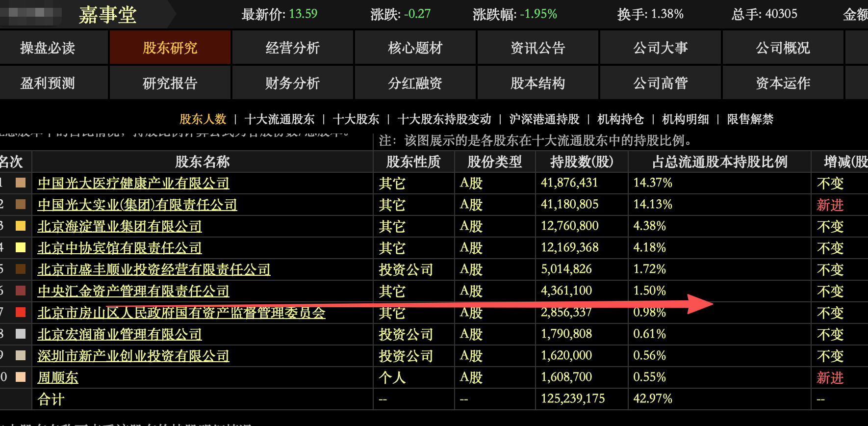Viewport: 868px width, 426px height.
Task: Click swatch for 深圳市新产业创业投资
Action: pos(21,355)
